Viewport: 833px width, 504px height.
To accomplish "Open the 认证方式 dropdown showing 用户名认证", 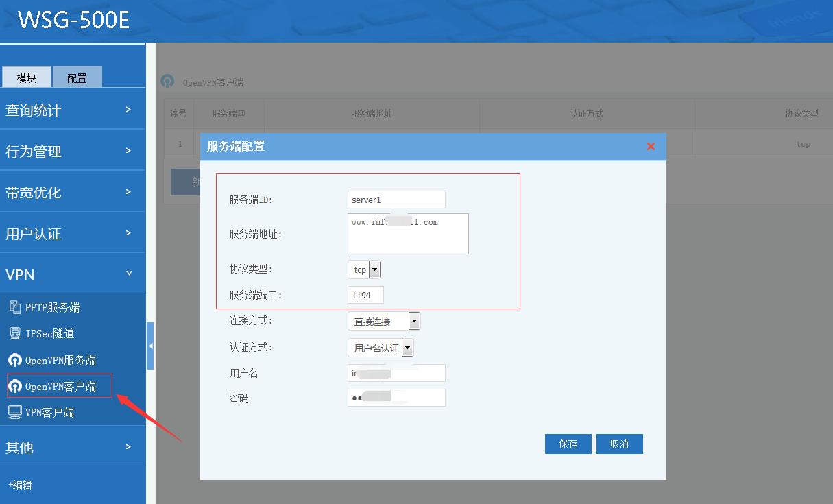I will [408, 347].
